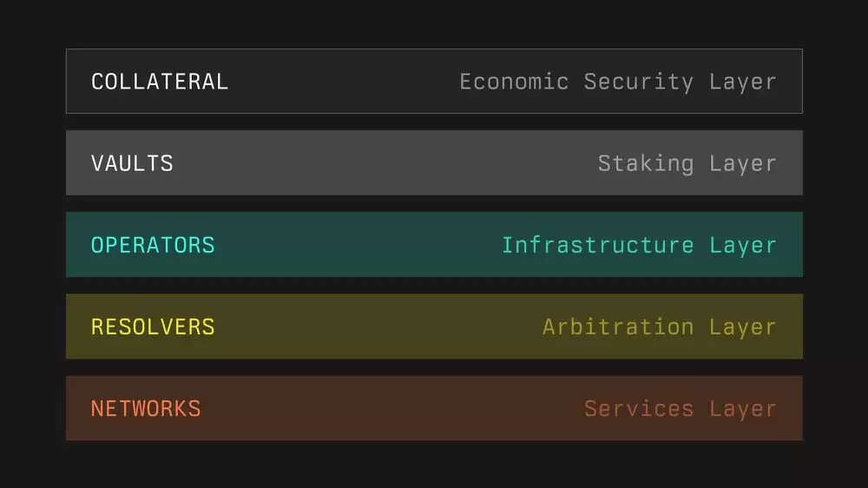The height and width of the screenshot is (488, 868).
Task: Click empty middle of the brown Networks bar
Action: pos(391,408)
